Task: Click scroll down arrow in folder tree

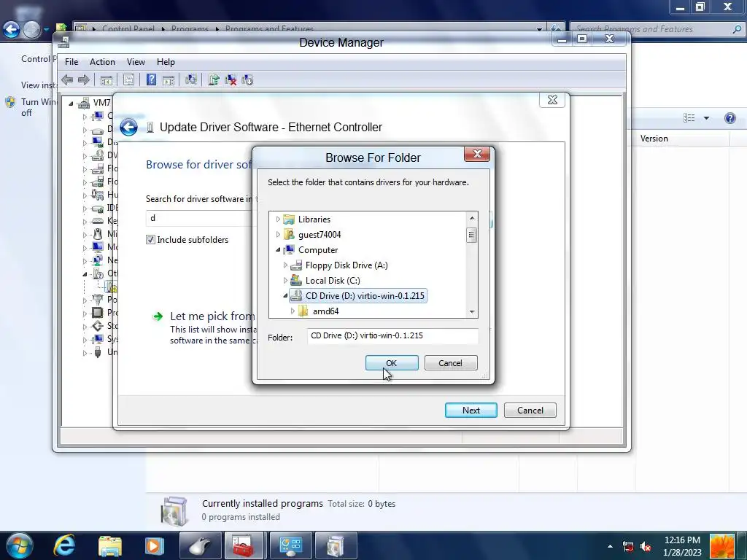Action: (472, 312)
